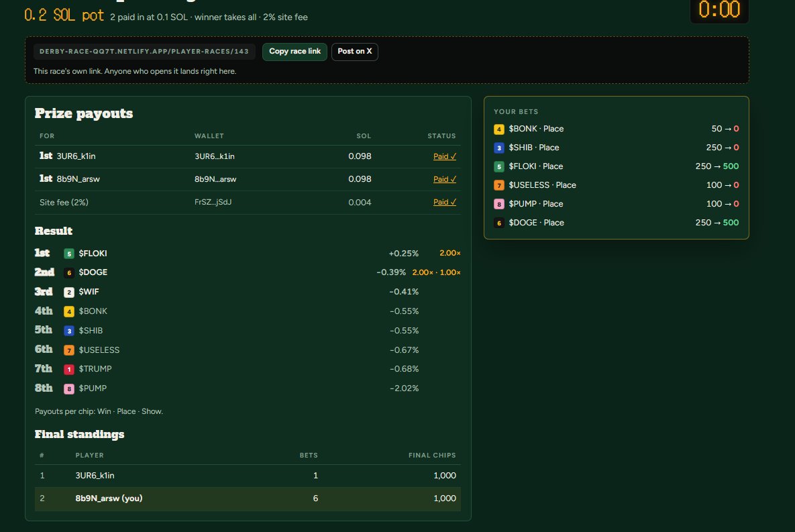The image size is (795, 532).
Task: Click the $BONK badge in Your Bets
Action: (499, 129)
